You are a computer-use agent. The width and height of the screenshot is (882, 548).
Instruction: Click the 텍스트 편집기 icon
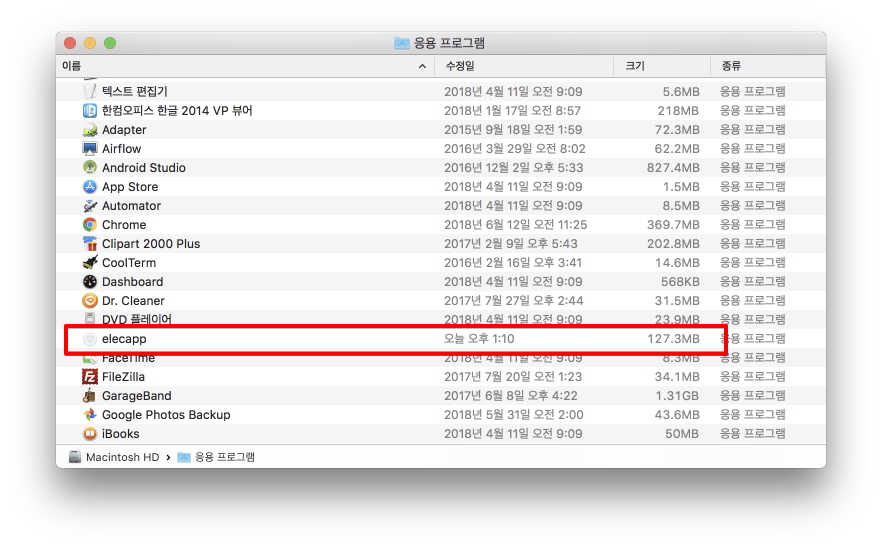90,91
